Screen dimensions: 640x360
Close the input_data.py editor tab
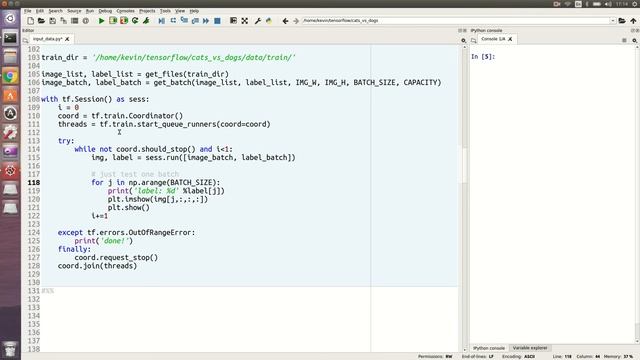point(67,39)
